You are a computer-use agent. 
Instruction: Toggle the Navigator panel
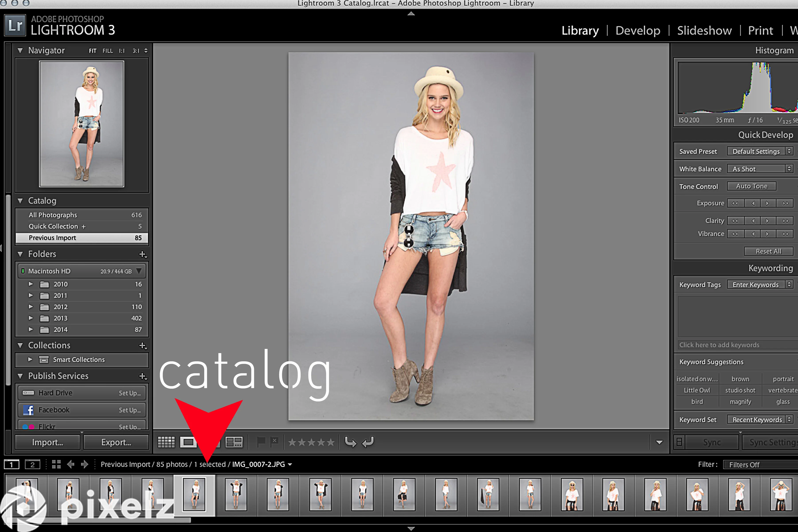click(17, 51)
